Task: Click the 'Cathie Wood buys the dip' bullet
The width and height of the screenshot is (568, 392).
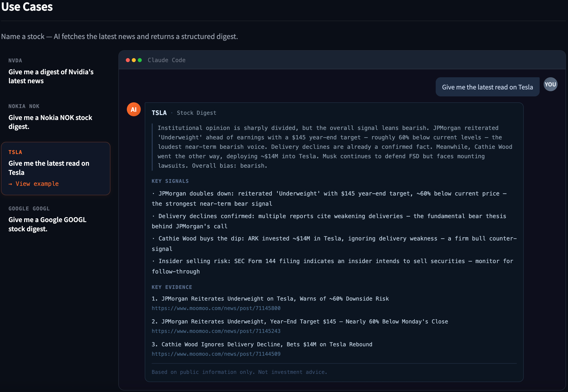Action: (334, 243)
